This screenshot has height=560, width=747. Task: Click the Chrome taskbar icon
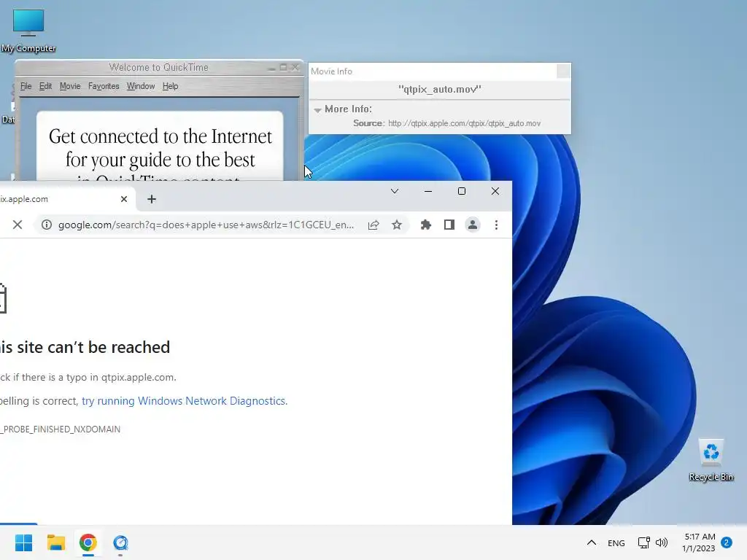click(88, 542)
